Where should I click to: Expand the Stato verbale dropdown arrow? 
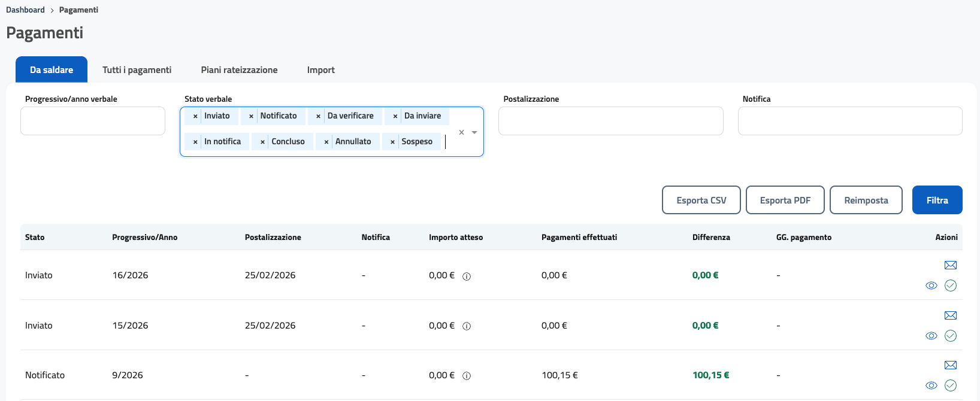tap(474, 132)
